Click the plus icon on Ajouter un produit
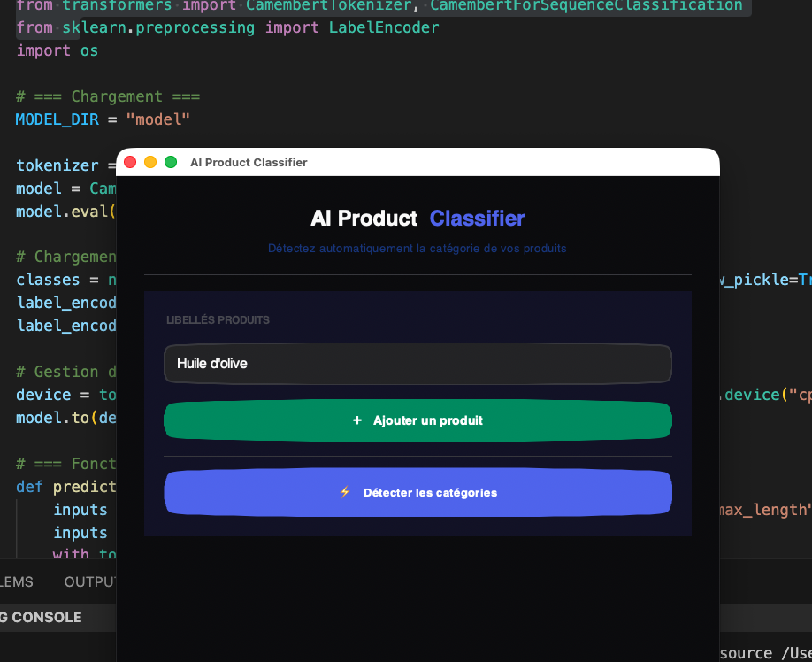 point(357,420)
